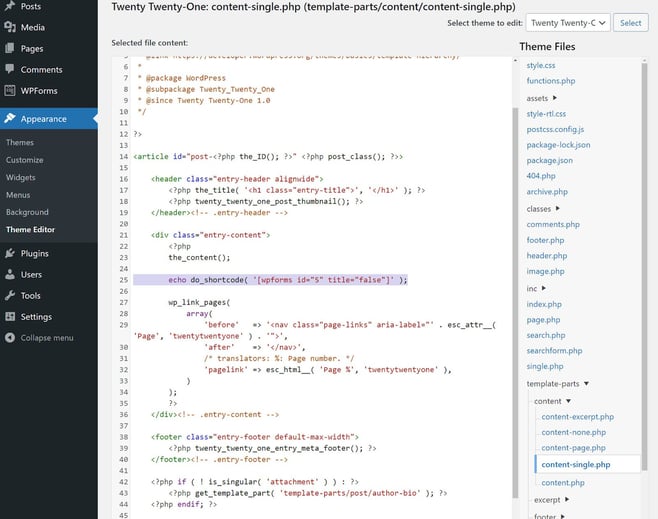Viewport: 658px width, 519px height.
Task: Click the Appearance paintbrush icon
Action: click(10, 119)
